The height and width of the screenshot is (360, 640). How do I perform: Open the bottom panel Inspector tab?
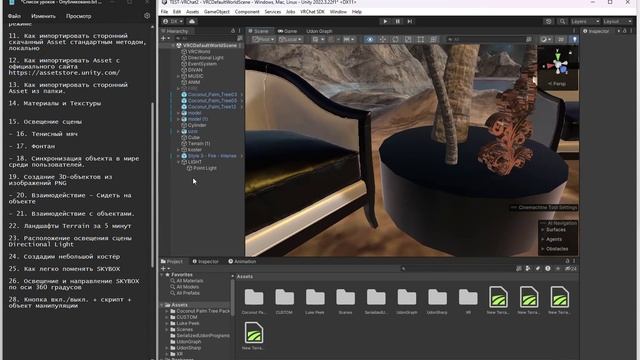click(x=206, y=261)
